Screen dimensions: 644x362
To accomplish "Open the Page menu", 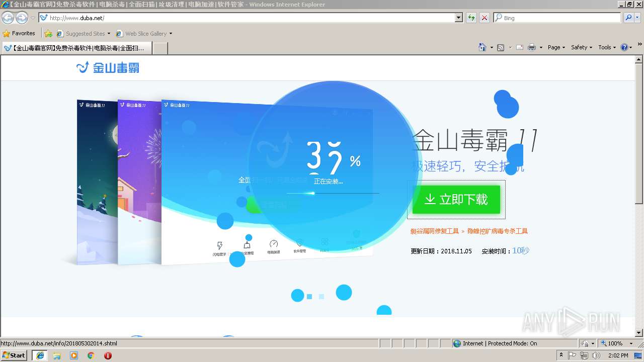I will click(556, 47).
